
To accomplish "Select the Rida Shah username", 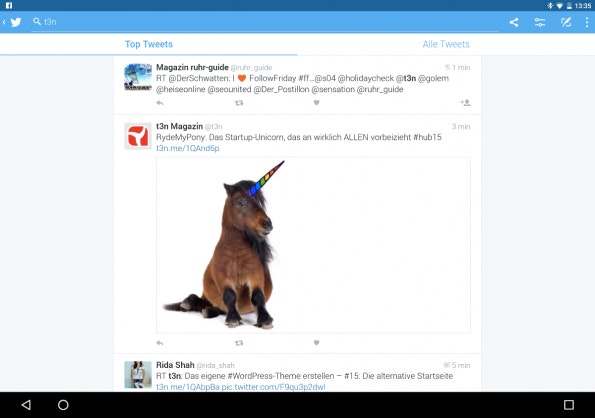I will (175, 365).
